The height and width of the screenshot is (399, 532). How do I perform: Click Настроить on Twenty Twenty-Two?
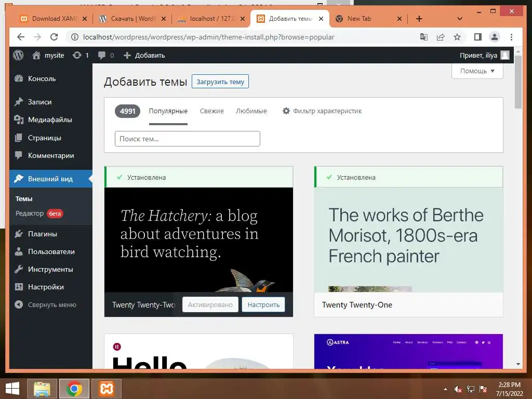(263, 304)
